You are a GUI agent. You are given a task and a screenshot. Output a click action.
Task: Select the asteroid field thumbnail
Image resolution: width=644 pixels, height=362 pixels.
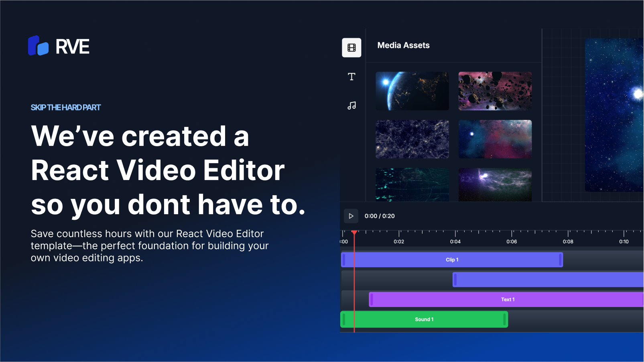(x=495, y=91)
